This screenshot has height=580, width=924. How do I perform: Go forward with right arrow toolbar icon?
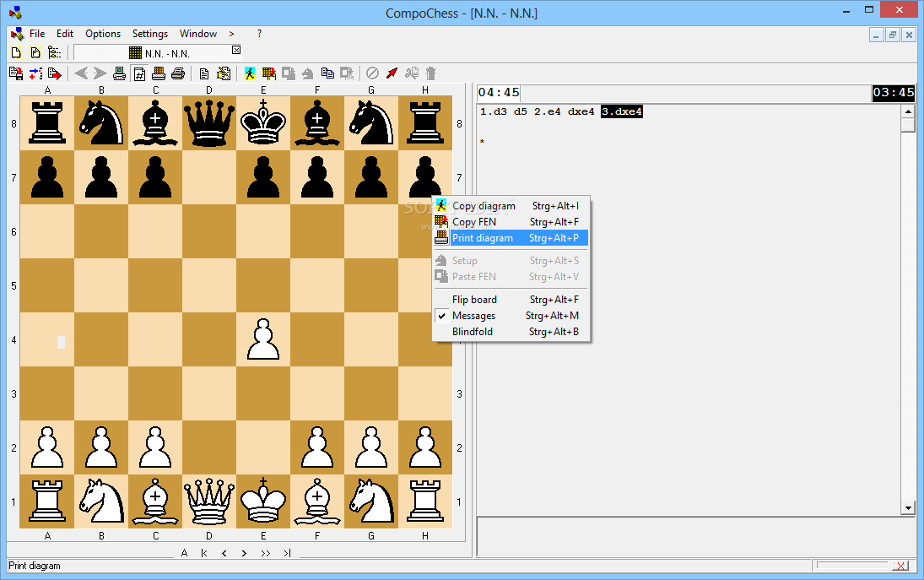(x=100, y=73)
